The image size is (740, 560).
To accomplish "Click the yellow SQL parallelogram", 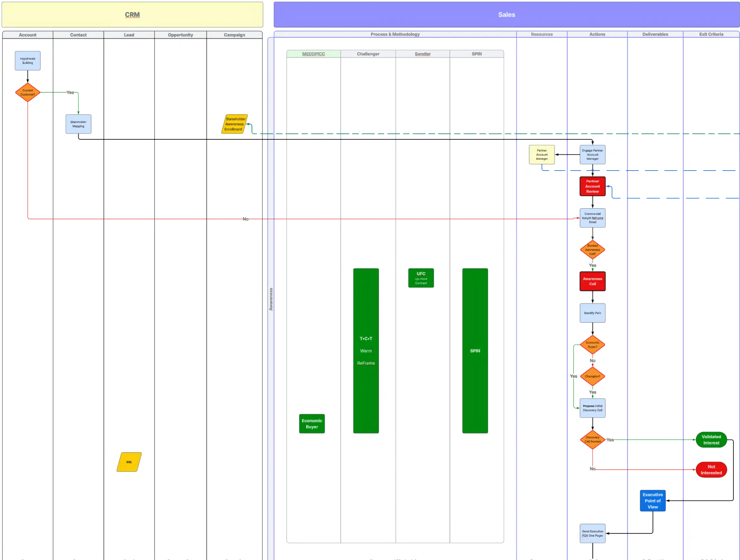I will pos(129,462).
